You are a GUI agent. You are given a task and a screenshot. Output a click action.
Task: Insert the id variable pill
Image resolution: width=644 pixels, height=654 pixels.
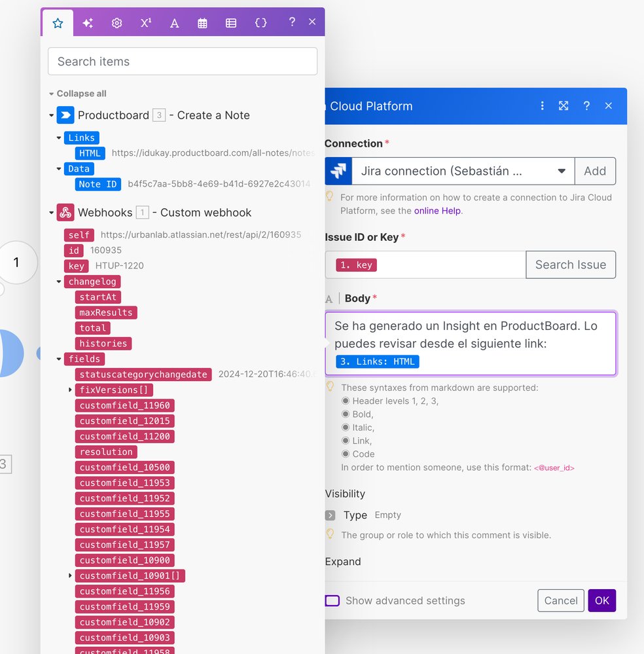click(74, 250)
